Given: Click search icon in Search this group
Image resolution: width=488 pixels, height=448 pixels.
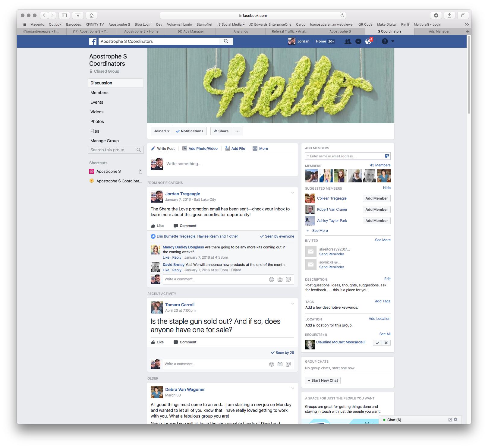Looking at the screenshot, I should 139,150.
